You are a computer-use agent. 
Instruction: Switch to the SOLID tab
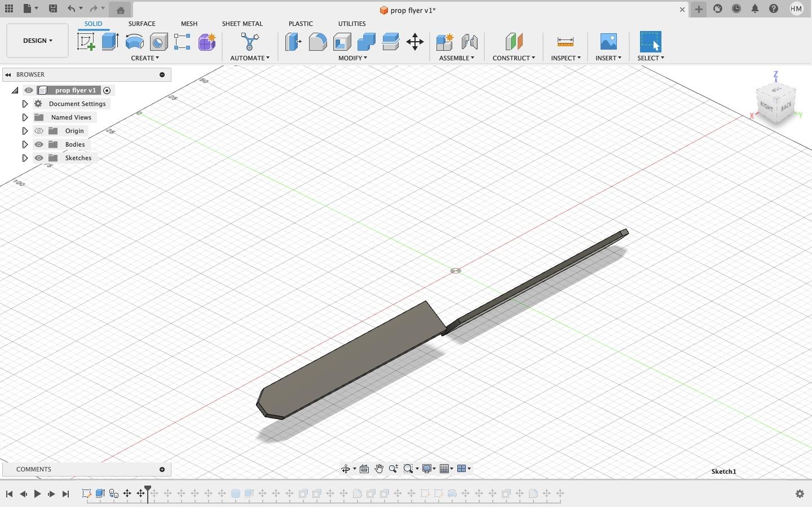[93, 24]
